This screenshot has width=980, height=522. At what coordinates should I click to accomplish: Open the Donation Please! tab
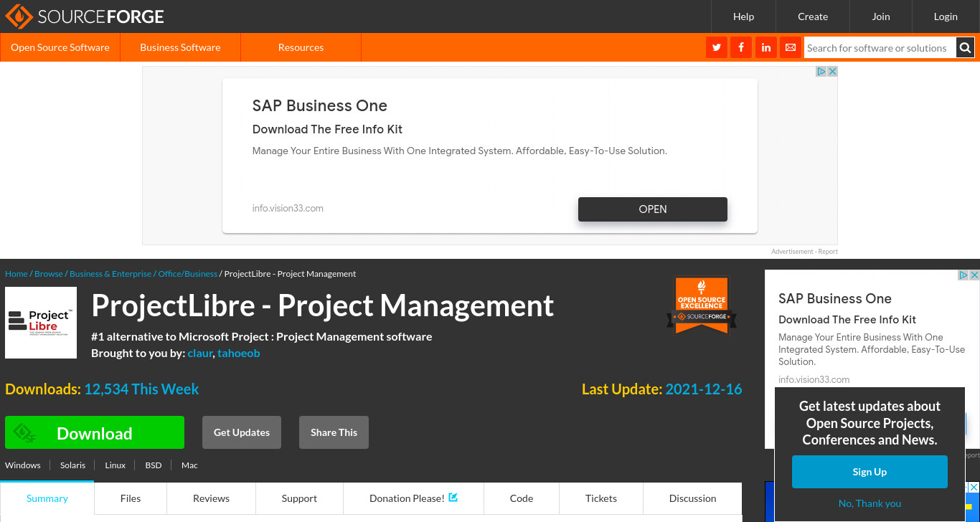(413, 498)
